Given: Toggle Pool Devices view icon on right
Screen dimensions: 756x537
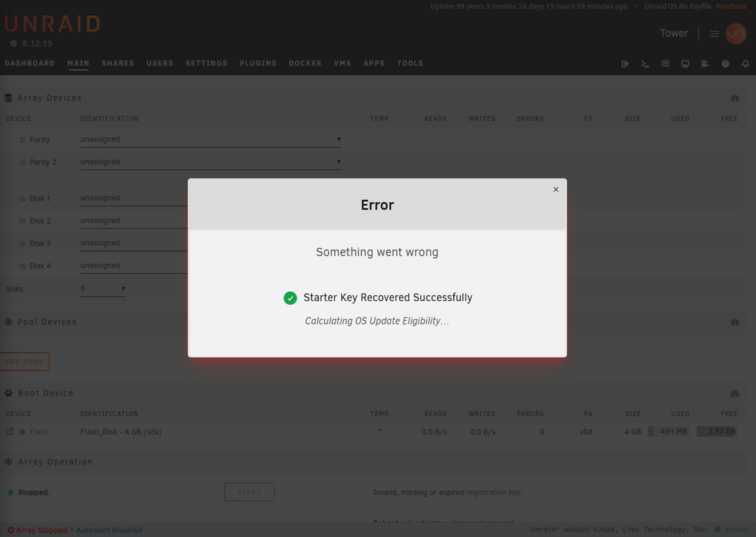Looking at the screenshot, I should point(735,321).
